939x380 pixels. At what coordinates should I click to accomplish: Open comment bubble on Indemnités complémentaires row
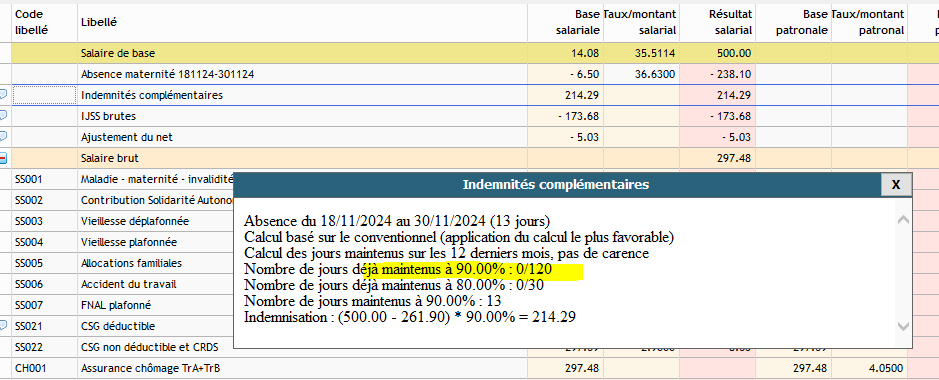tap(3, 95)
